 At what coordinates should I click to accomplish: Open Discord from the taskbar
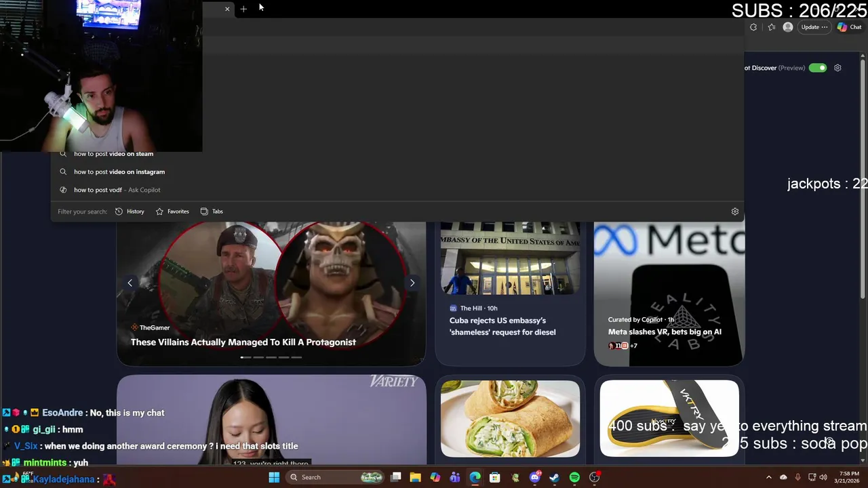pyautogui.click(x=535, y=477)
